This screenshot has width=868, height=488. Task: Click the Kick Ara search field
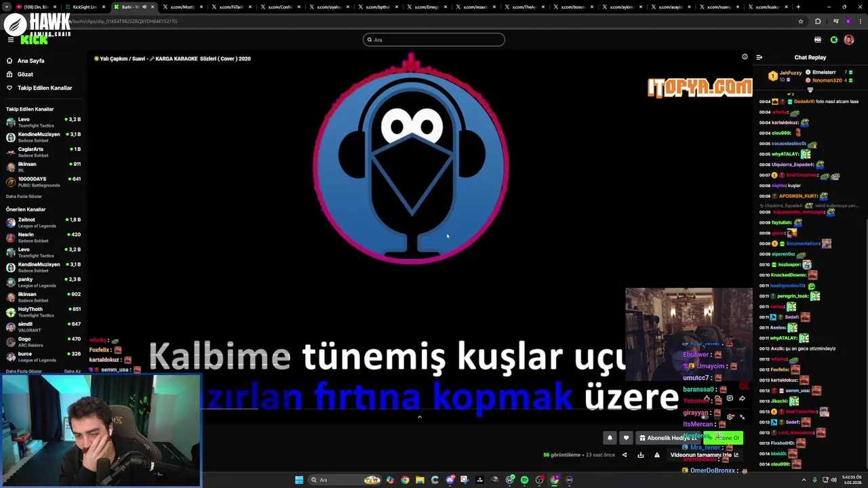(x=434, y=40)
